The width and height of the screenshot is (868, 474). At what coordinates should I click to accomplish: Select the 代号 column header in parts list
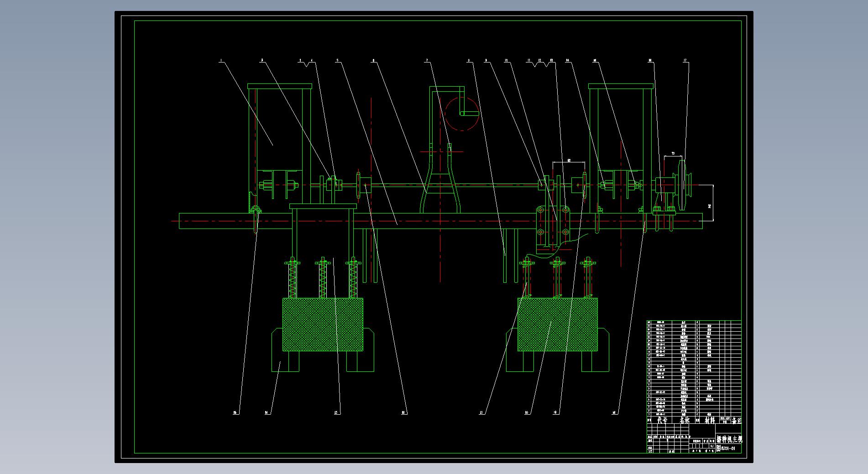tap(662, 420)
